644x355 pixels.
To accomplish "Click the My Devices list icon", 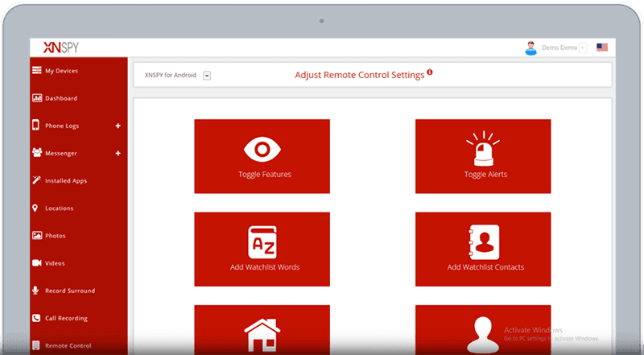I will click(x=36, y=70).
